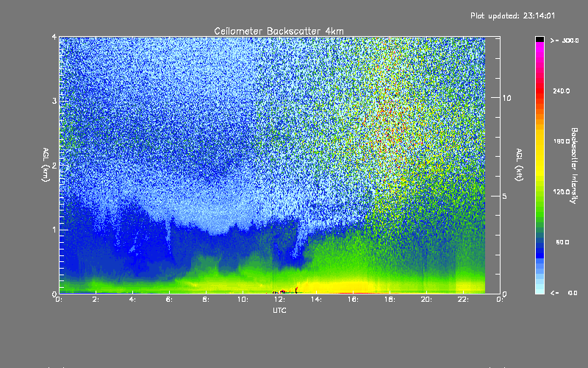Select the 'AGL (kft)' axis label
Viewport: 588px width, 368px height.
[x=519, y=164]
